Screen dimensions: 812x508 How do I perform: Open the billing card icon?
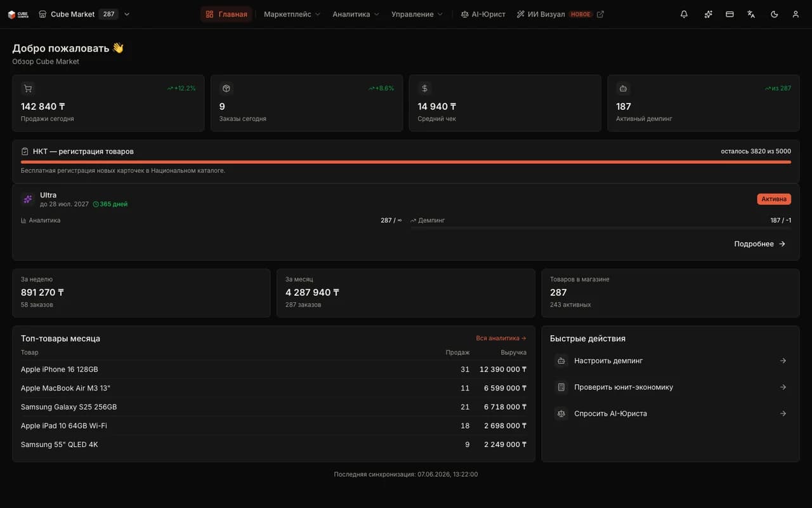730,14
